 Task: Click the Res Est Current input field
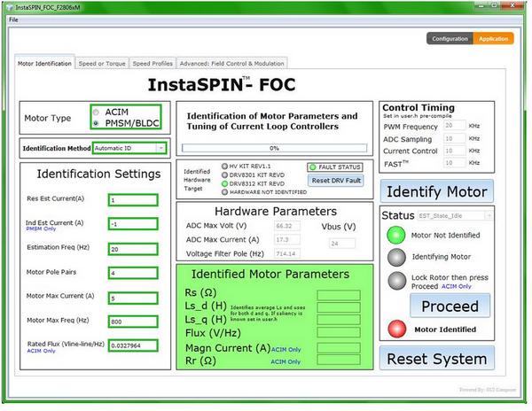(133, 200)
